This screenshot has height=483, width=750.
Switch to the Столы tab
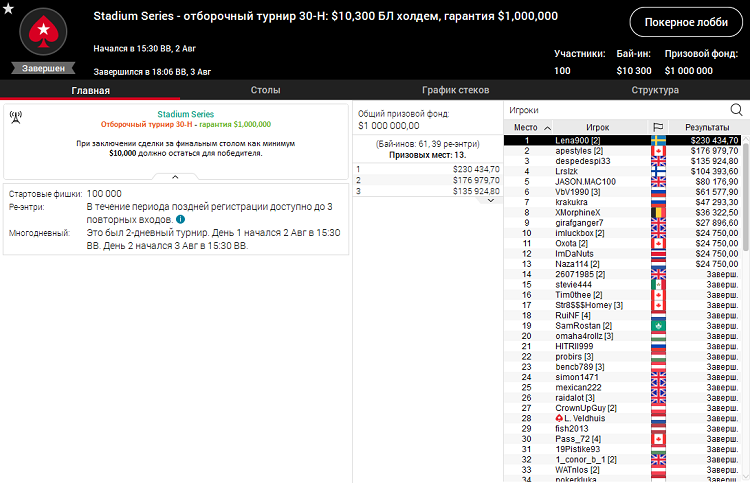tap(265, 90)
